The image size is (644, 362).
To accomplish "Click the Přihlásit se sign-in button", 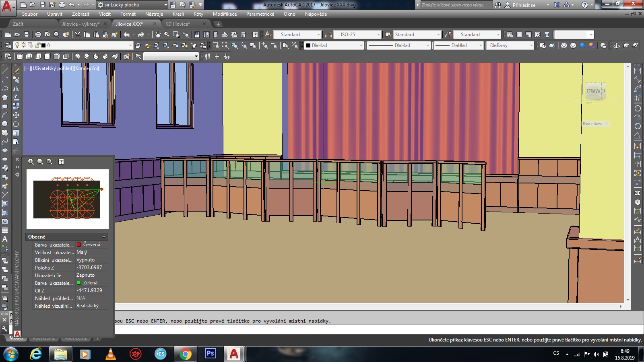I will click(524, 5).
